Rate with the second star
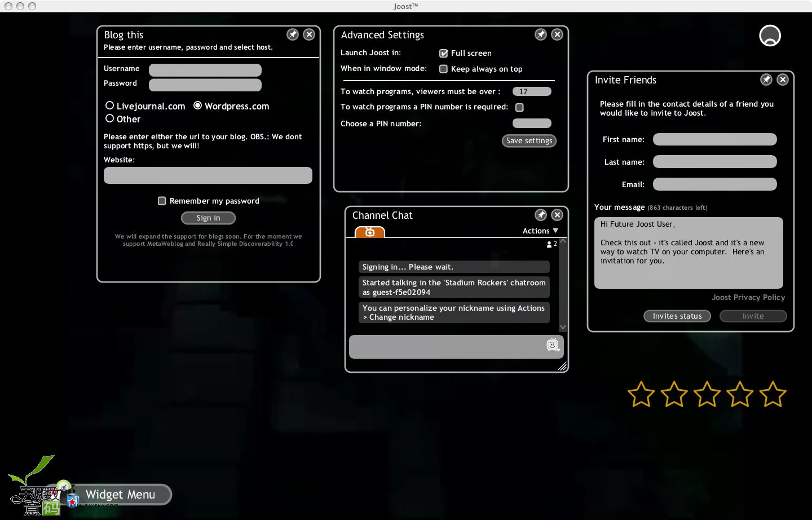This screenshot has height=520, width=812. [674, 394]
